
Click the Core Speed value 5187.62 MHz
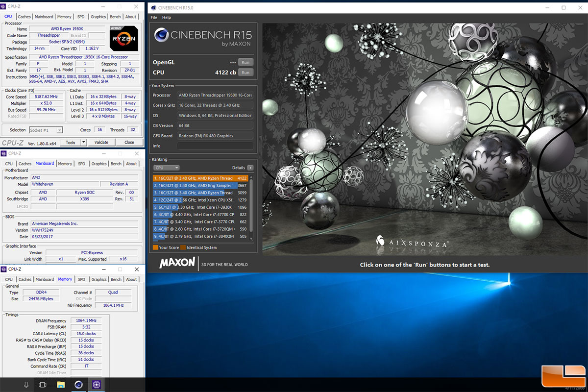[47, 97]
